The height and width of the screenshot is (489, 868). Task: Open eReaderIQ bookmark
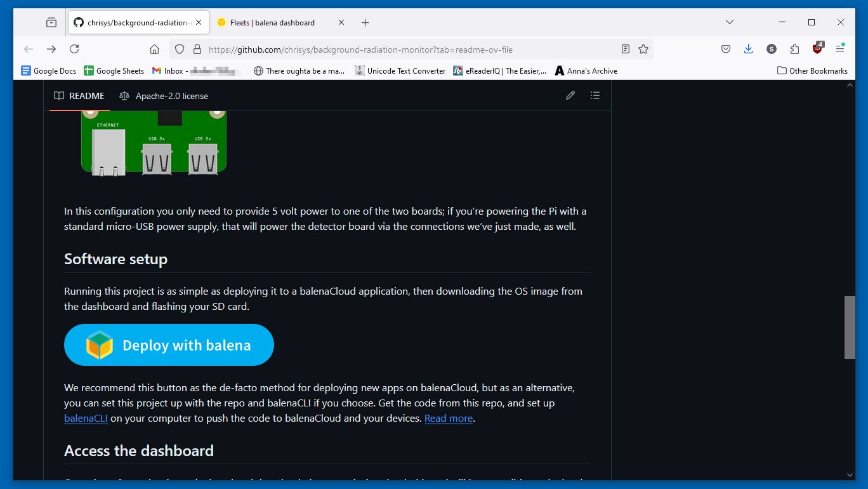tap(500, 70)
